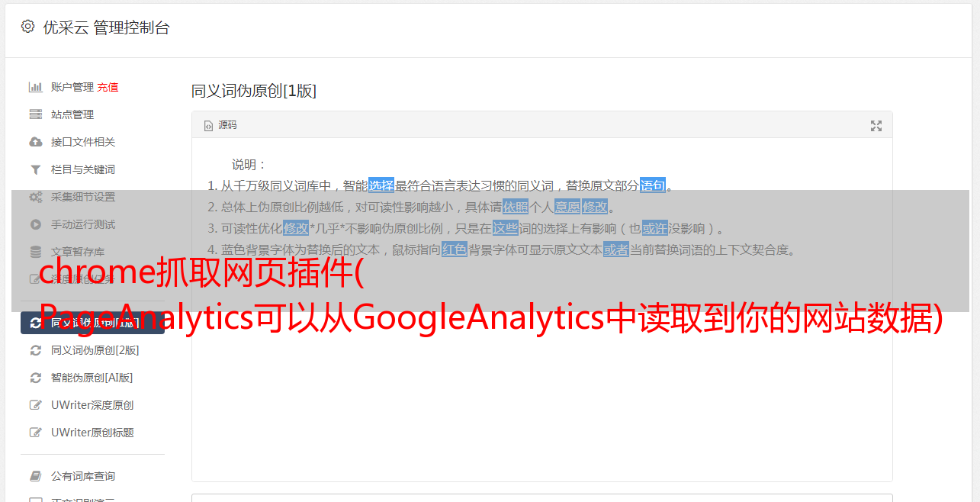Viewport: 980px width, 502px height.
Task: Open 智能伪原创[AI版] menu item
Action: 92,378
